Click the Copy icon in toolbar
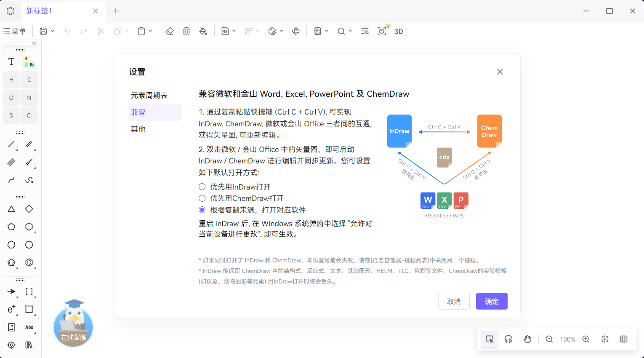This screenshot has width=644, height=358. [118, 31]
